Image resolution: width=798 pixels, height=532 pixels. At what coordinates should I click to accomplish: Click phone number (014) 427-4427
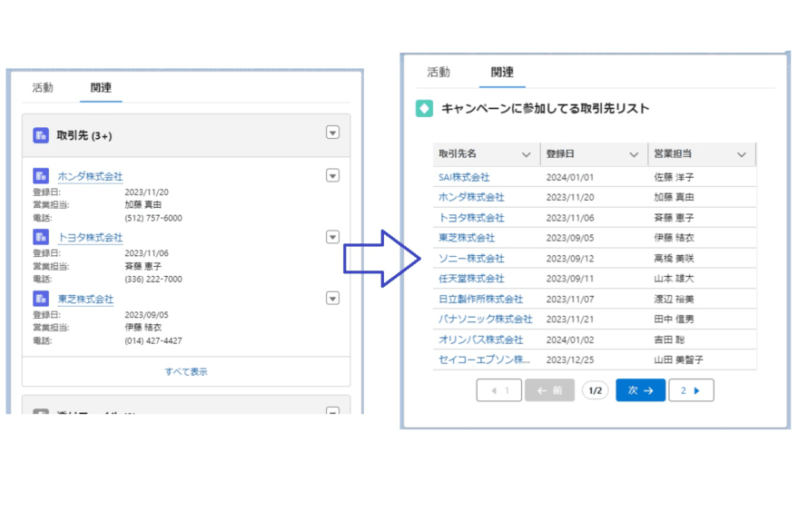(153, 340)
